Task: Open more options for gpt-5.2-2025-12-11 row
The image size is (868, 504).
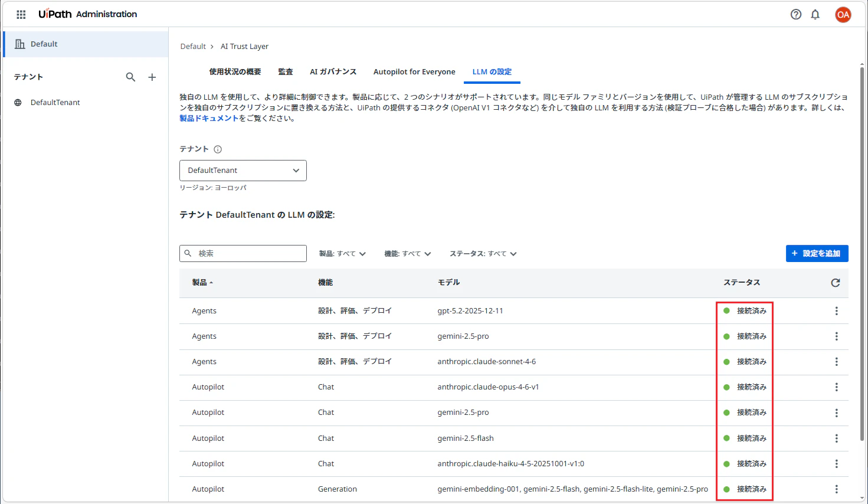Action: 836,311
